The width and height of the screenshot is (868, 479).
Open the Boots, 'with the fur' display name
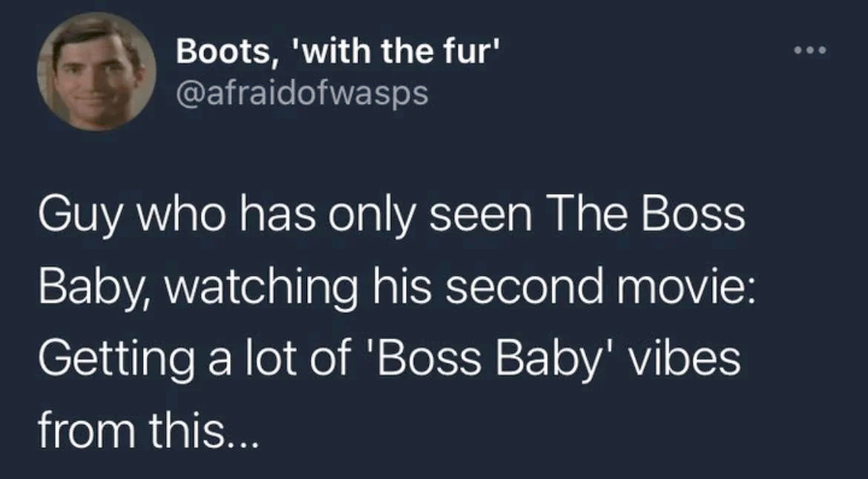(338, 53)
